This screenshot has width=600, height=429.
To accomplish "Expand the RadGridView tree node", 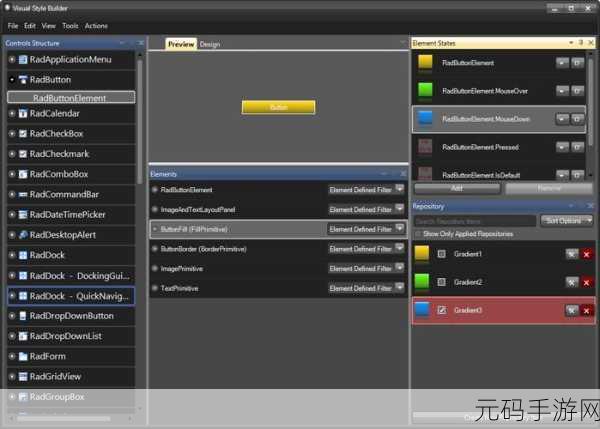I will pyautogui.click(x=12, y=377).
